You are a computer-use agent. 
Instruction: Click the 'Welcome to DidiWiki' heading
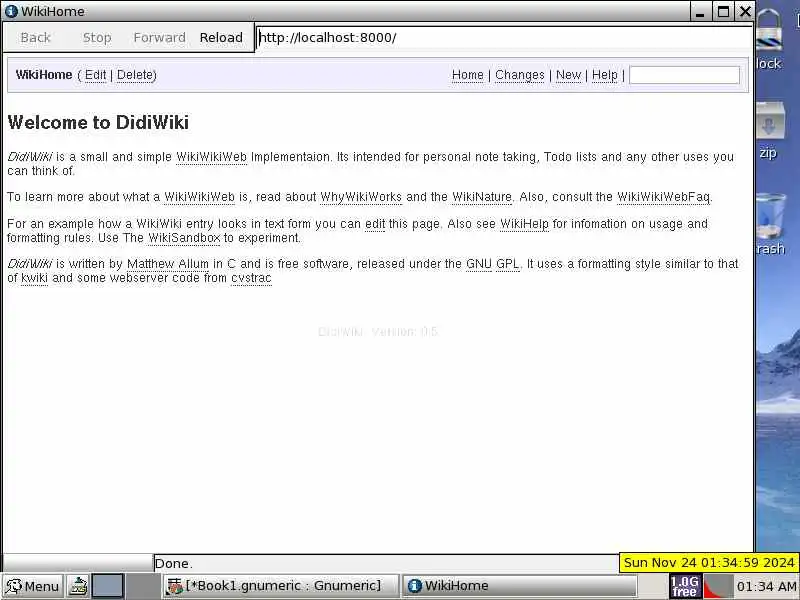point(98,122)
